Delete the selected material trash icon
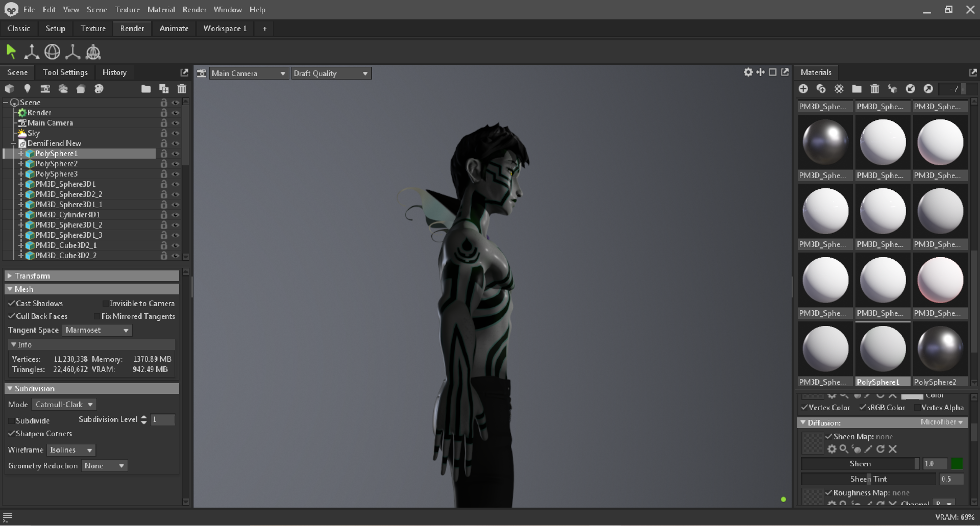The height and width of the screenshot is (526, 980). point(874,89)
